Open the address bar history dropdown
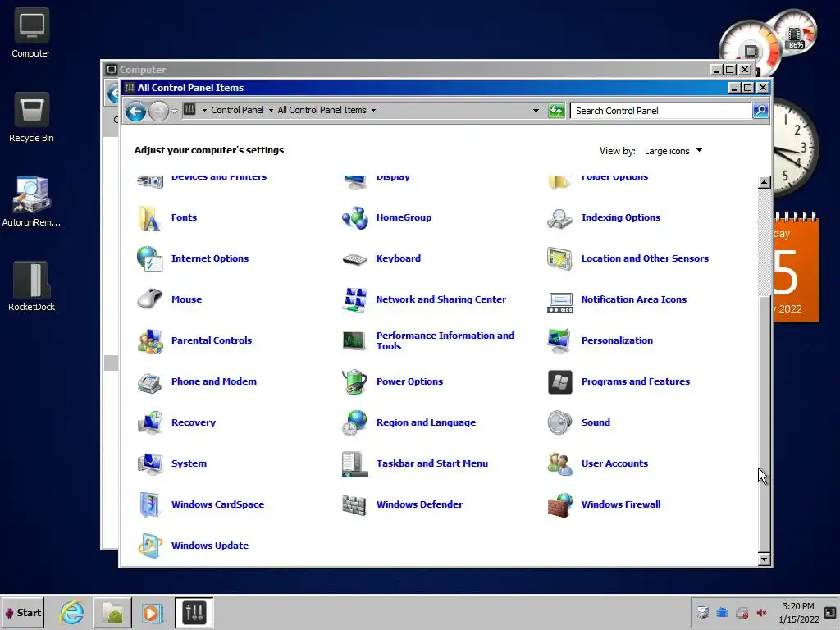The image size is (840, 630). click(x=536, y=111)
